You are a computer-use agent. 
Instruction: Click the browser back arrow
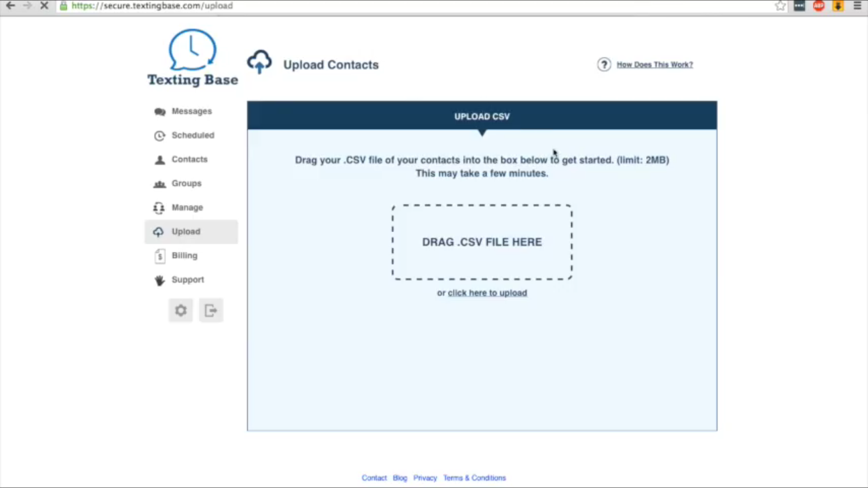click(x=11, y=6)
